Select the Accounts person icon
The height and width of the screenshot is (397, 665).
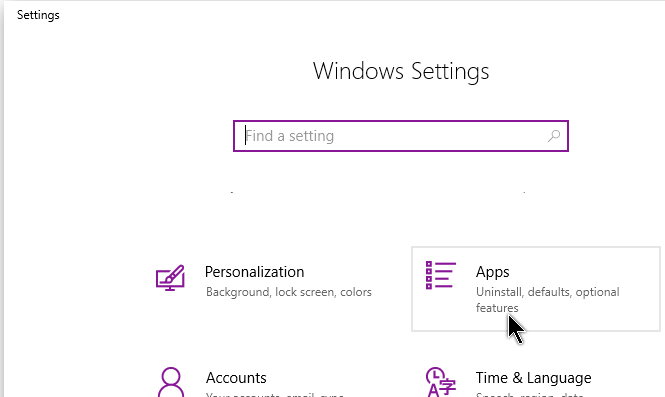(x=171, y=382)
